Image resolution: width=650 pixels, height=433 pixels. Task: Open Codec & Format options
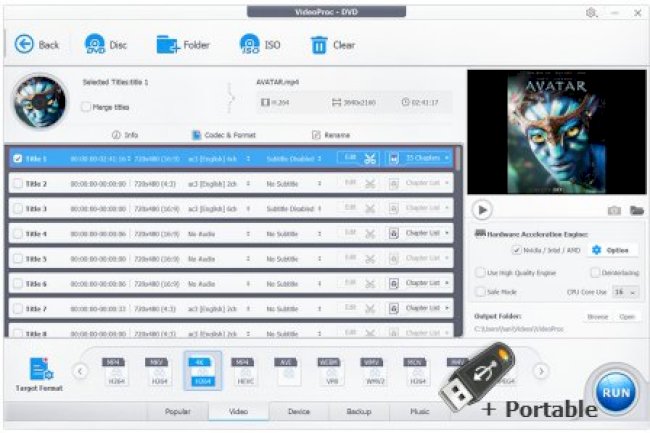click(x=224, y=135)
